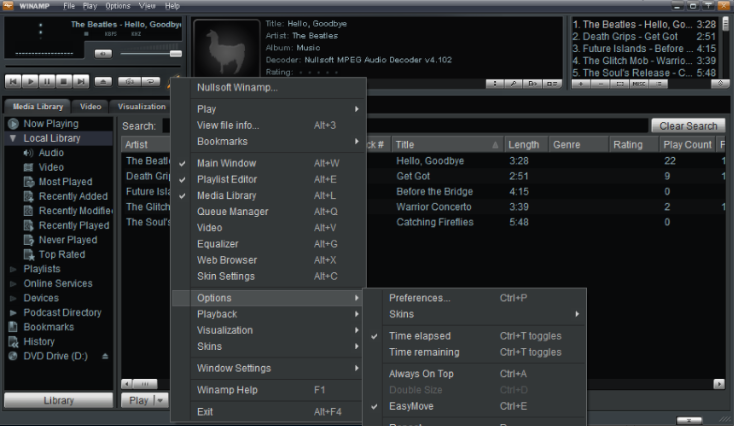Viewport: 734px width, 426px height.
Task: Click the playlist select button
Action: click(620, 84)
